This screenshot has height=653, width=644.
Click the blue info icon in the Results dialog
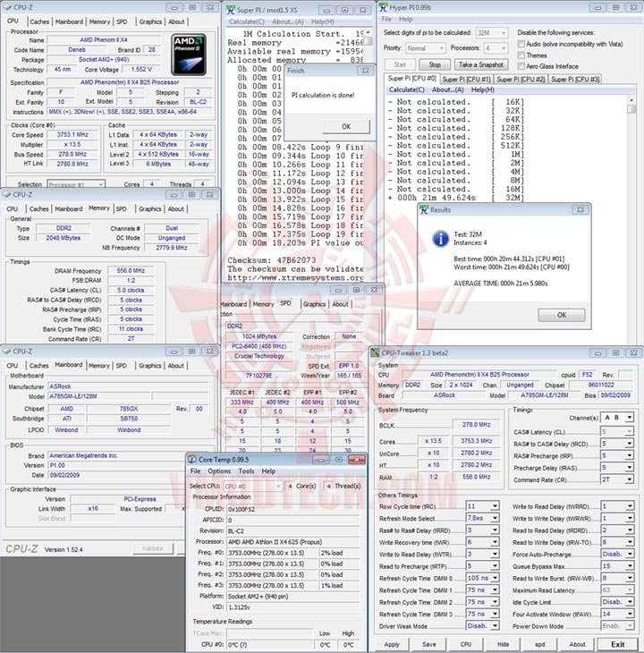(441, 239)
